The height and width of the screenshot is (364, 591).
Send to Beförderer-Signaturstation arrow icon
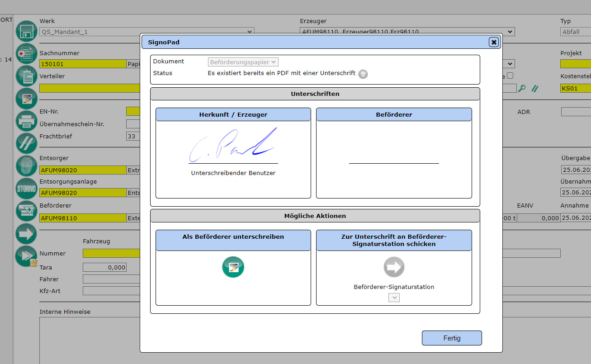tap(394, 267)
